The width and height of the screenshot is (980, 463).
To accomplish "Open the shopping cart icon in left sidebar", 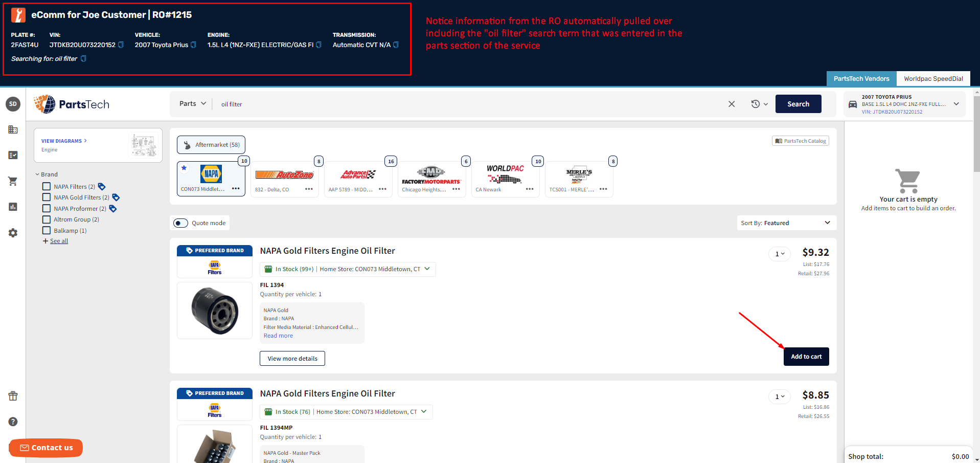I will (x=13, y=181).
